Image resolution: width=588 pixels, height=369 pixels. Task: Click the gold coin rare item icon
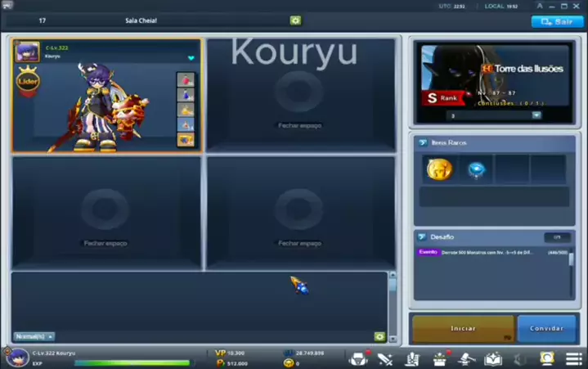(x=439, y=169)
